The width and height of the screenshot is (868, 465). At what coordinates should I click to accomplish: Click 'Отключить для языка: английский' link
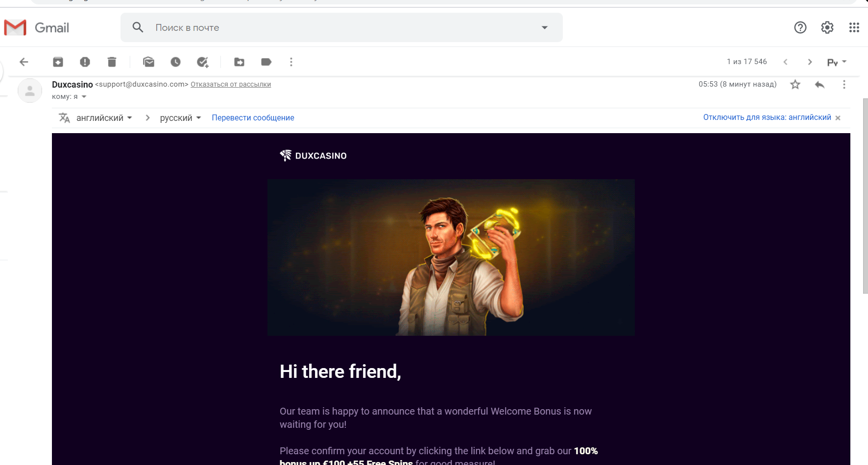coord(767,117)
